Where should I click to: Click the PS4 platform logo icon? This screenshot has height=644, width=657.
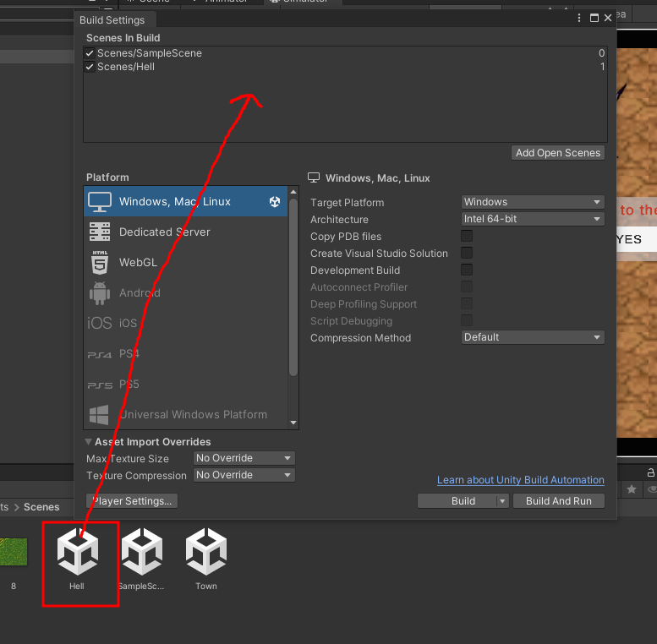100,355
